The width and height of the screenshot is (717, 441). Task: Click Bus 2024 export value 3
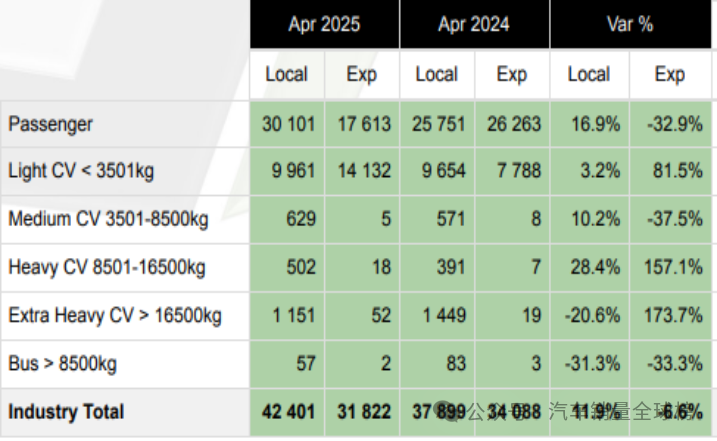point(536,364)
